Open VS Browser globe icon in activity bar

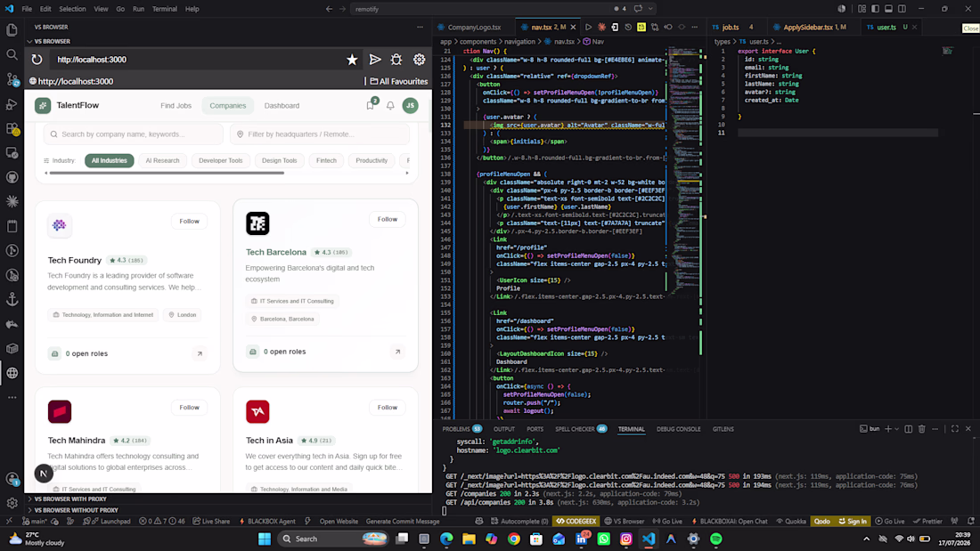point(12,373)
